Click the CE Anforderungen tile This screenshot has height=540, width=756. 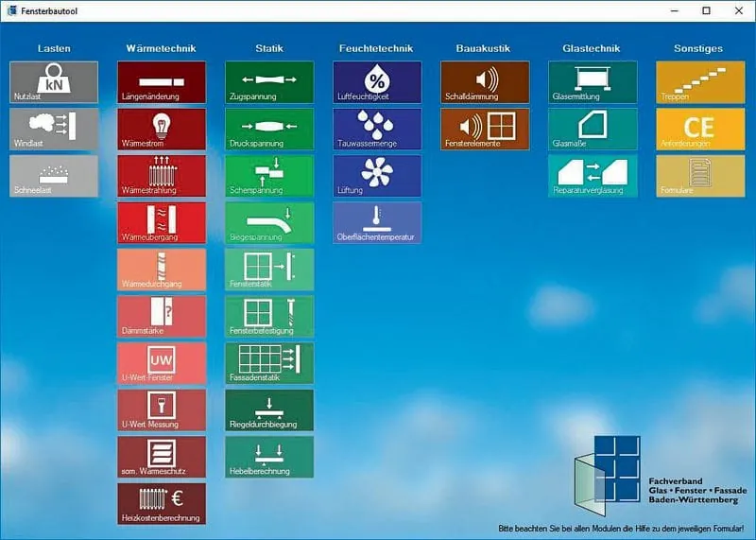point(700,129)
